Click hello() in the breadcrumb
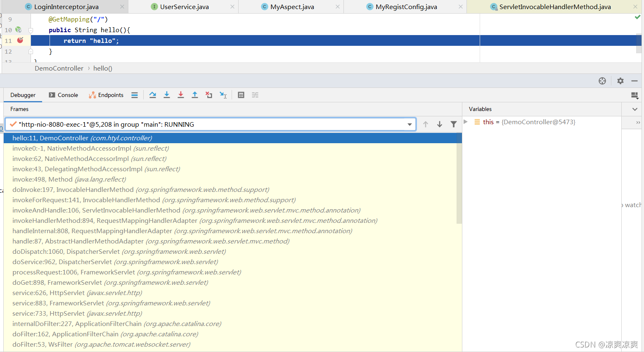 click(x=103, y=68)
